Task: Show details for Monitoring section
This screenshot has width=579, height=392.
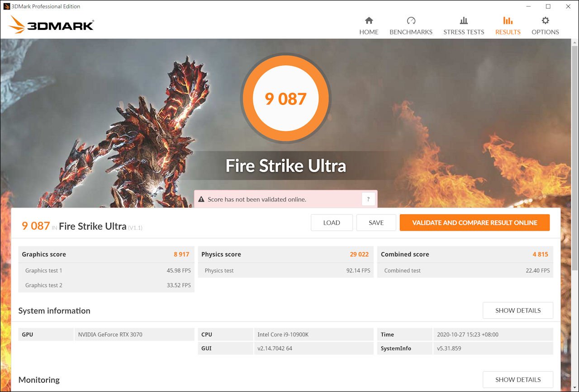Action: [x=518, y=380]
